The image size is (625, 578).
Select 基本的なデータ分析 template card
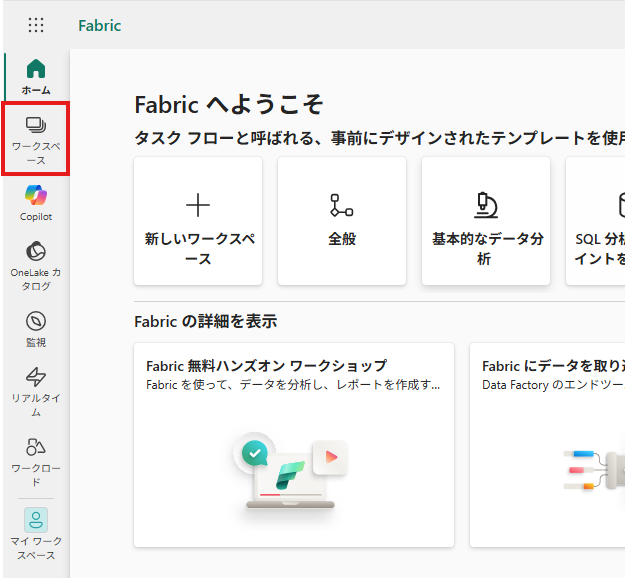coord(486,221)
